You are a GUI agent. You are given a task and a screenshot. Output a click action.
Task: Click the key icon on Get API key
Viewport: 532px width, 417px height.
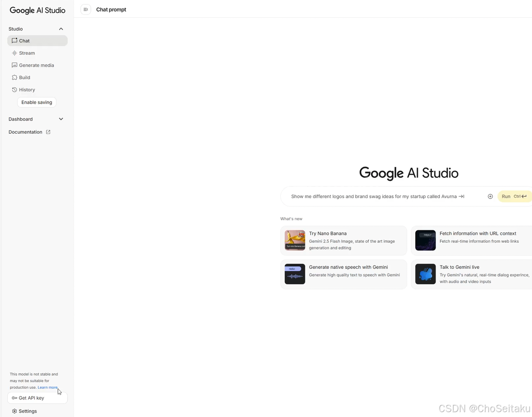tap(15, 398)
